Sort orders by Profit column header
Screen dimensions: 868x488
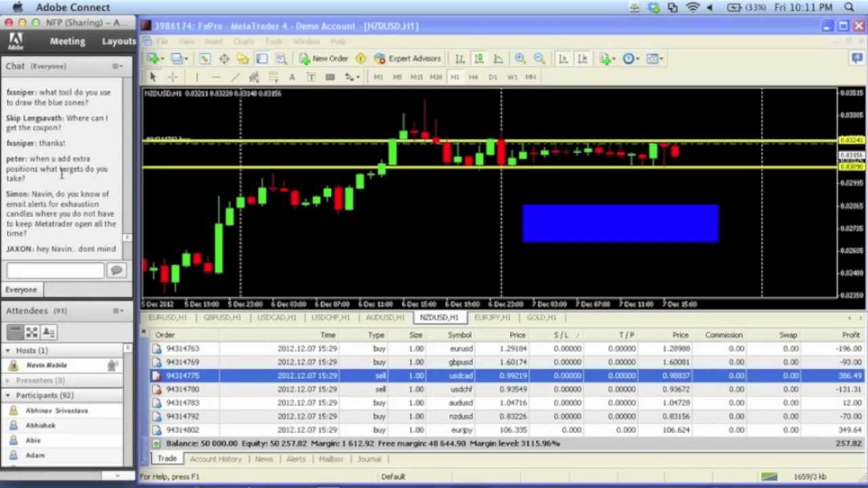(850, 335)
